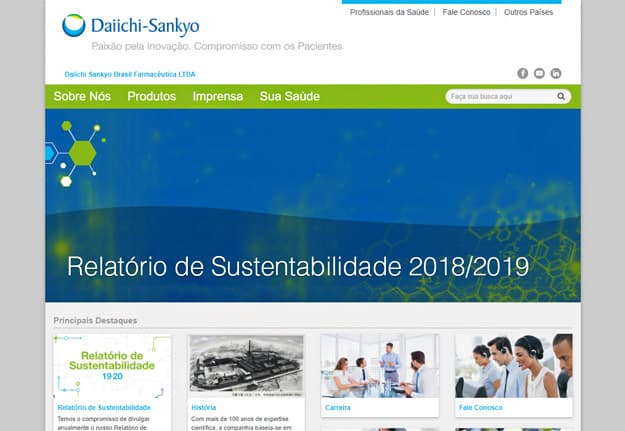Open the Carreira meeting photo thumbnail
Image resolution: width=625 pixels, height=431 pixels.
[380, 366]
